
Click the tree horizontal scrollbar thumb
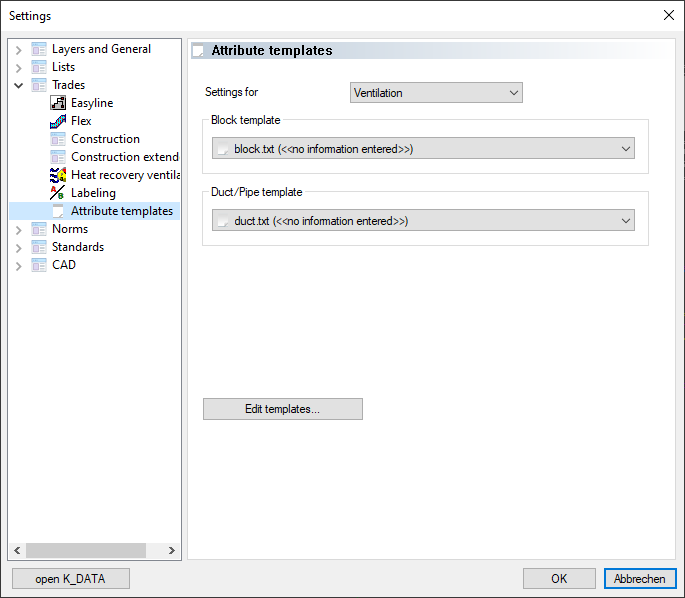tap(86, 550)
